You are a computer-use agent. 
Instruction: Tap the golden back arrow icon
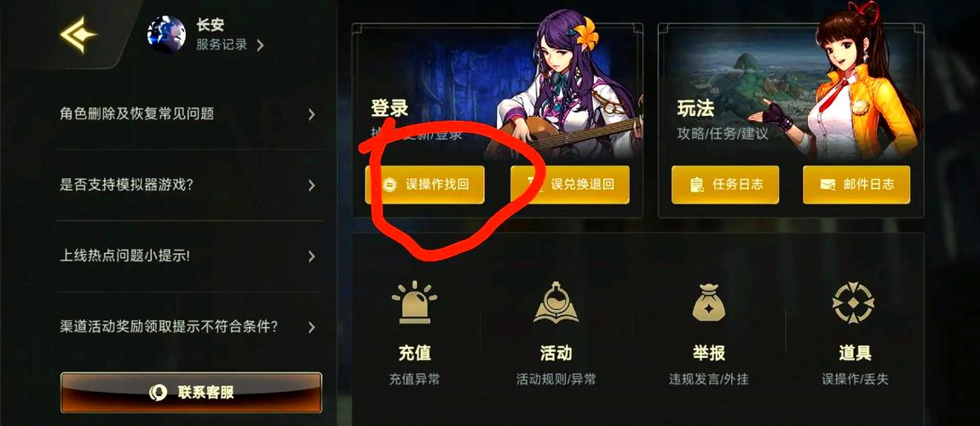coord(78,34)
